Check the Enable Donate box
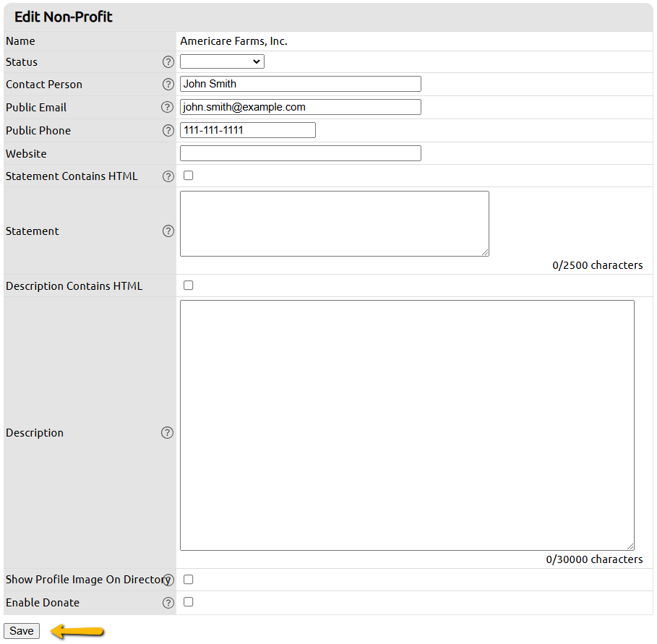Screen dimensions: 657x644 pyautogui.click(x=189, y=602)
